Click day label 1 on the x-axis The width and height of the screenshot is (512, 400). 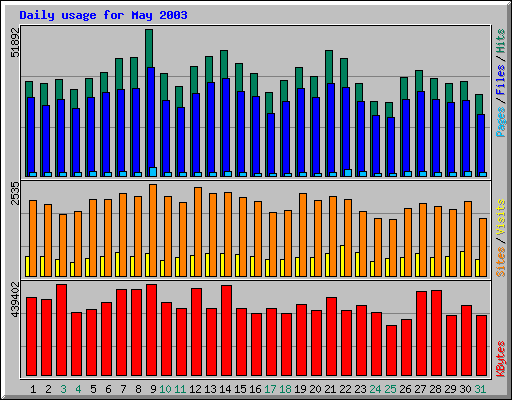click(33, 389)
